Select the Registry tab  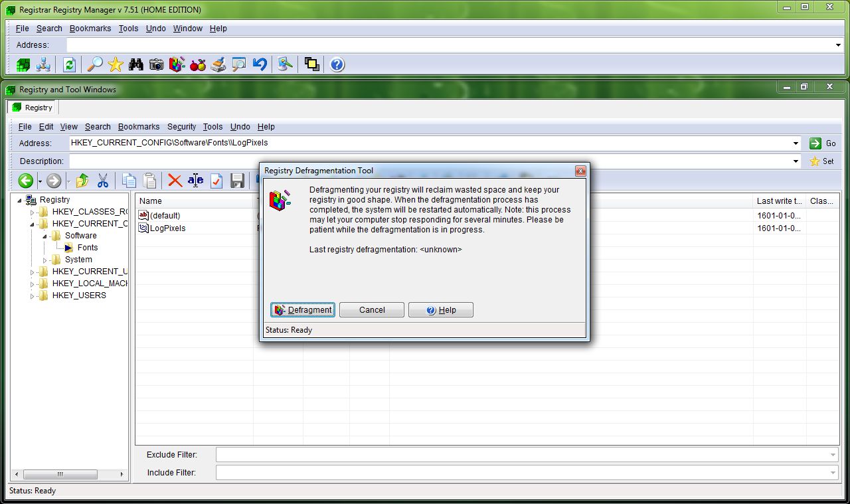coord(33,107)
